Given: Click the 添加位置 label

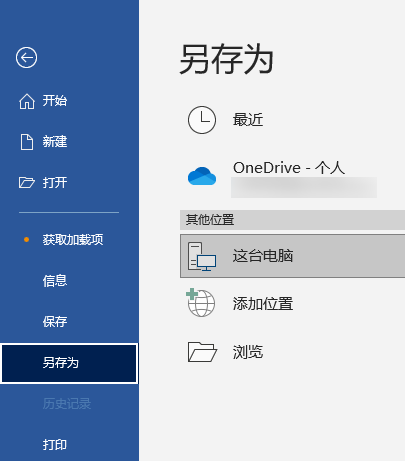Looking at the screenshot, I should 263,304.
